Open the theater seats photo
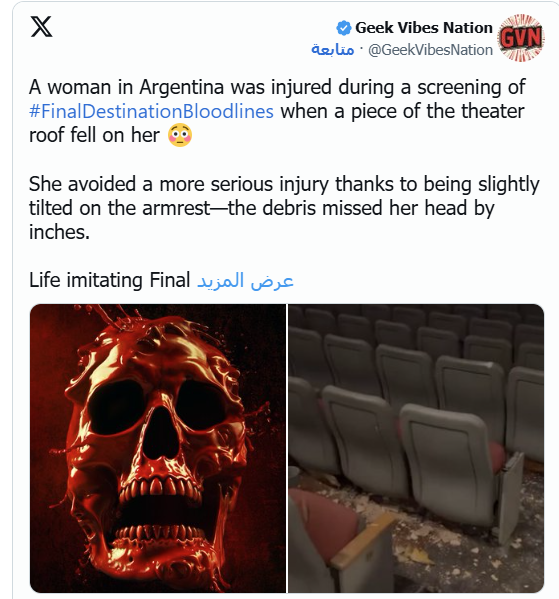The image size is (559, 599). (416, 448)
